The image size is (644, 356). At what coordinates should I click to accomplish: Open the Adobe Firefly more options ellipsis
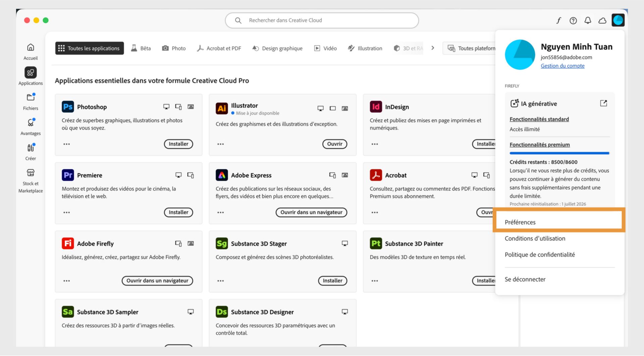pos(67,281)
